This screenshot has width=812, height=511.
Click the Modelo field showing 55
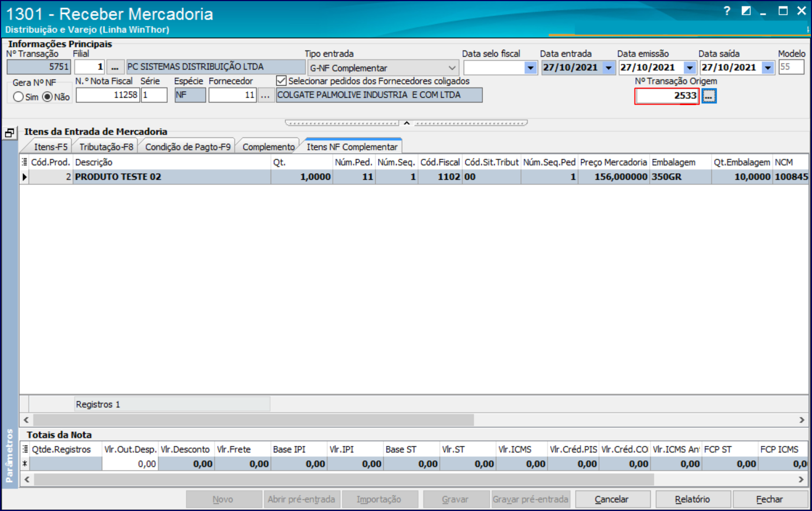click(791, 67)
